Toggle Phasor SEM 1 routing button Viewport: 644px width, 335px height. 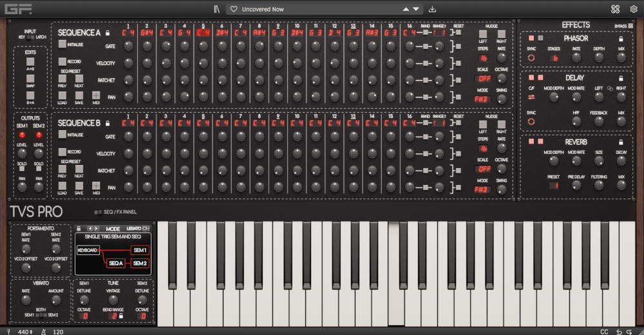point(531,38)
